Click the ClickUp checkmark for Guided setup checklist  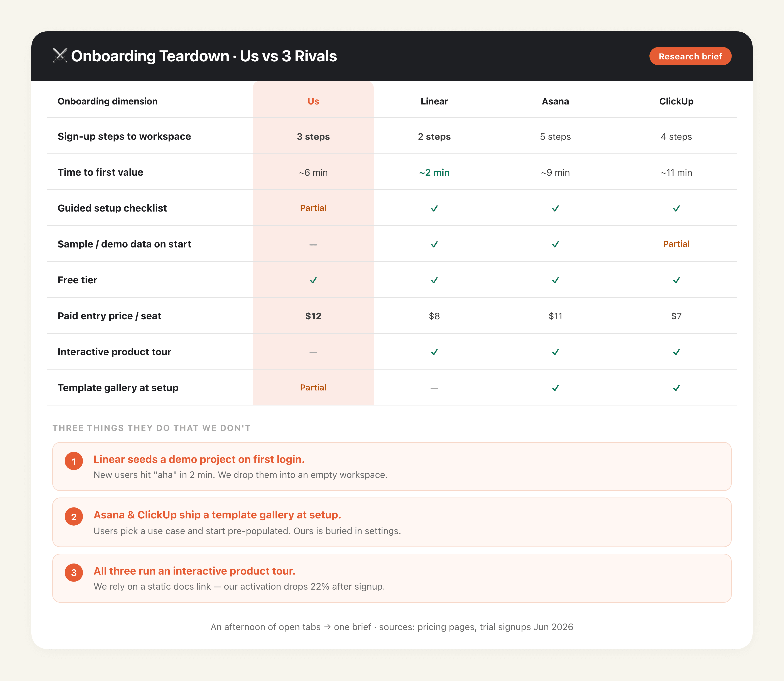676,208
